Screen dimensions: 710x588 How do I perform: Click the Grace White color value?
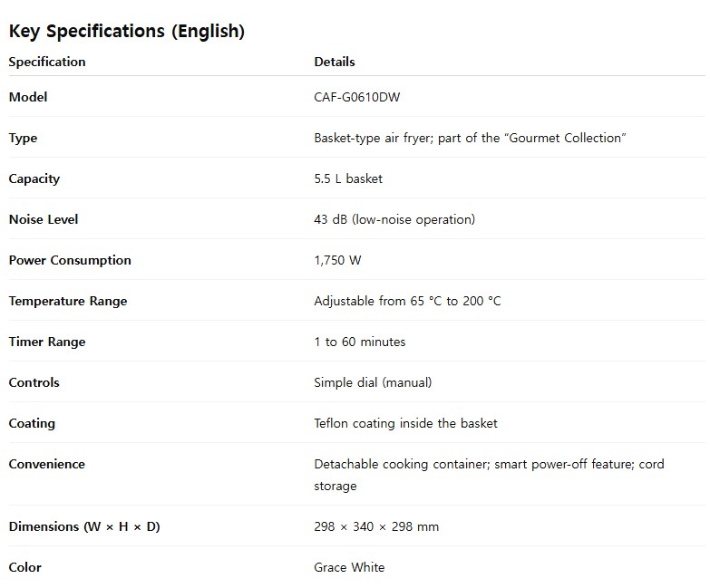tap(349, 567)
